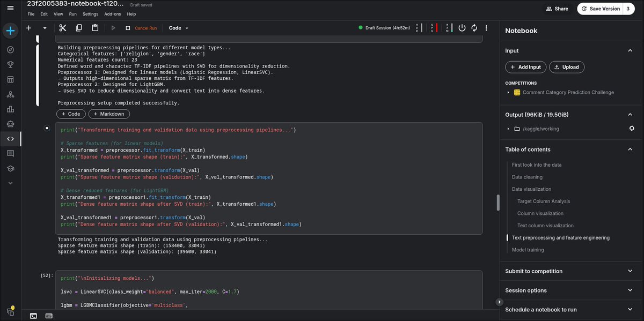Image resolution: width=644 pixels, height=321 pixels.
Task: Open the hamburger main menu
Action: click(11, 8)
